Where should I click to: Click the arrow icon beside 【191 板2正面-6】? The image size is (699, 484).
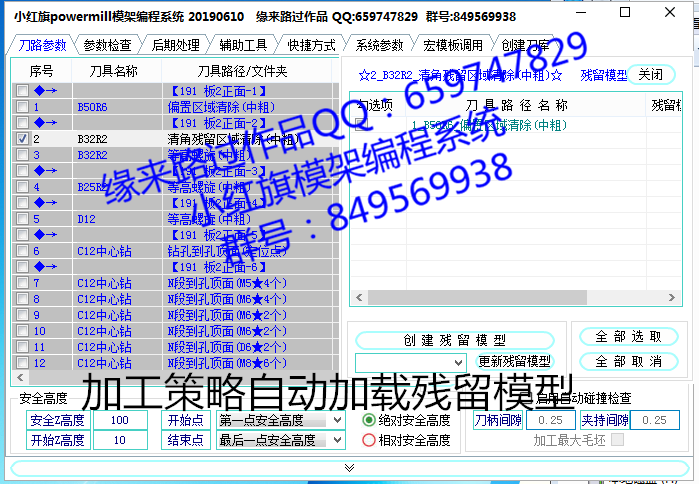[x=45, y=267]
